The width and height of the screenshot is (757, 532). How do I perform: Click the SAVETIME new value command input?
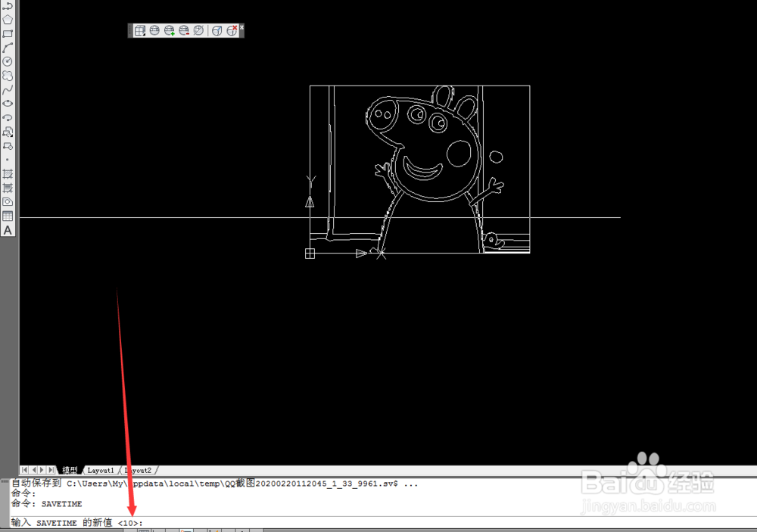(383, 522)
